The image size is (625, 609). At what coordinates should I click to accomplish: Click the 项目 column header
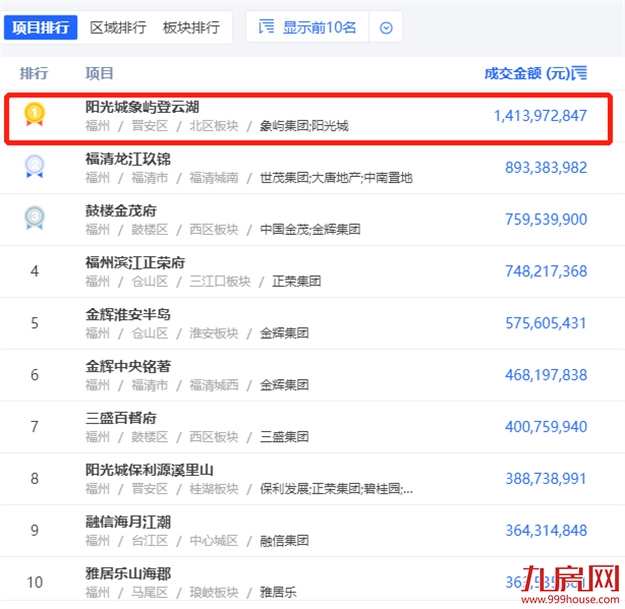pyautogui.click(x=99, y=73)
